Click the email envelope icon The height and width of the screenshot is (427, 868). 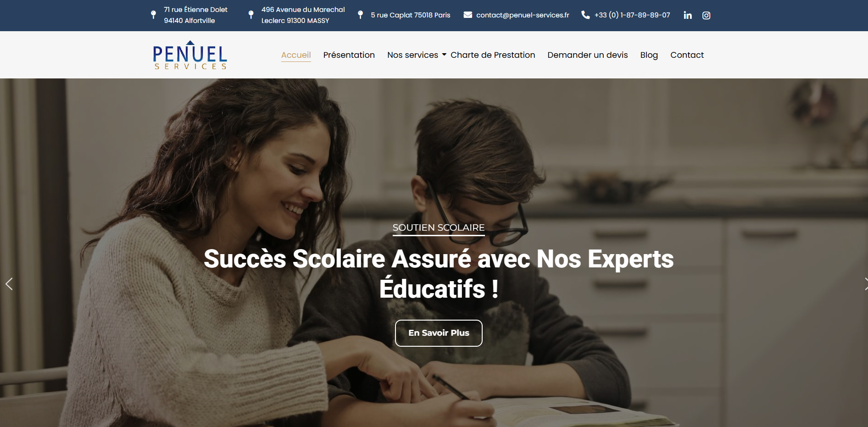(467, 15)
